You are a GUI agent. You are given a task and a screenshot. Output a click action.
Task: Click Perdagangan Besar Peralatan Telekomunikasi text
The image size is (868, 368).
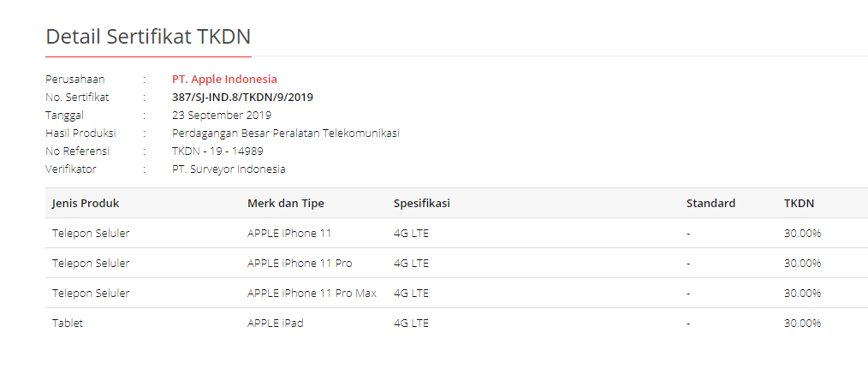(x=286, y=133)
